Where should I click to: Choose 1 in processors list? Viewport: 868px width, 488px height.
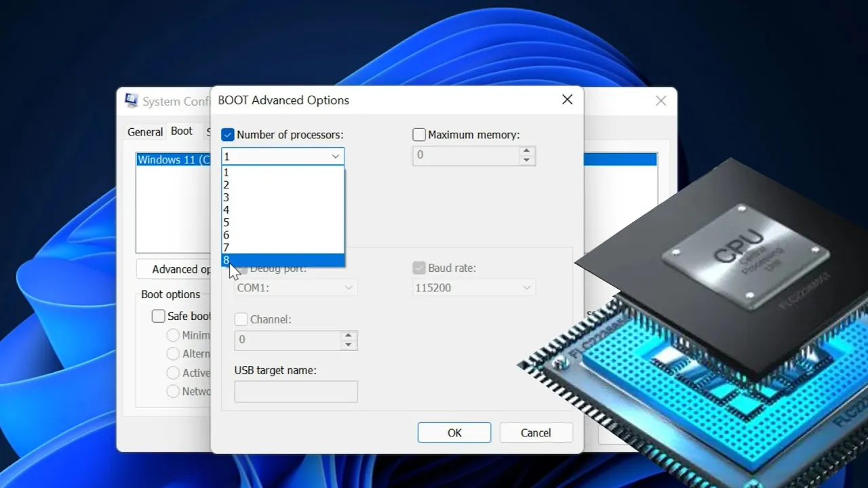point(283,172)
